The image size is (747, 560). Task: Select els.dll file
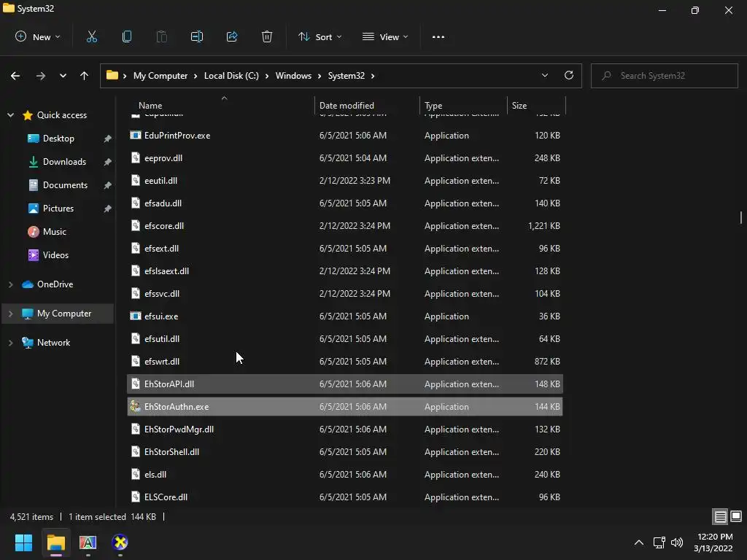(x=345, y=474)
